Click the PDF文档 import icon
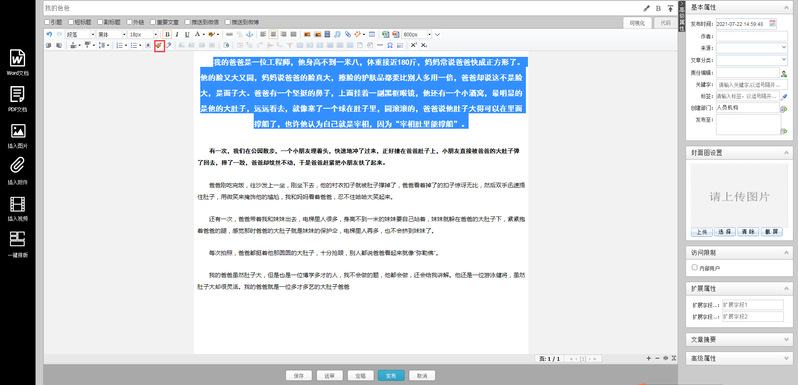Image resolution: width=798 pixels, height=385 pixels. [18, 95]
